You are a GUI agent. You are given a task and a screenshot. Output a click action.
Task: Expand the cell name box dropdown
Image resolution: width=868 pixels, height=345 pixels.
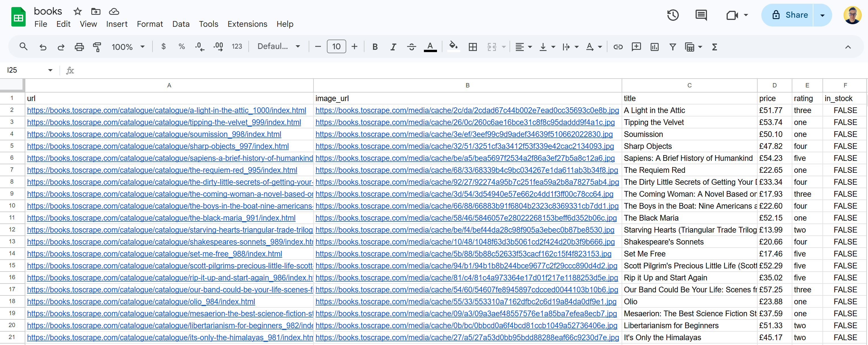(x=50, y=70)
